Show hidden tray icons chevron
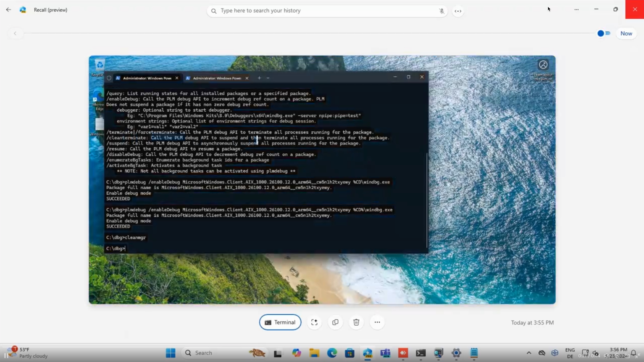The image size is (644, 362). tap(529, 353)
